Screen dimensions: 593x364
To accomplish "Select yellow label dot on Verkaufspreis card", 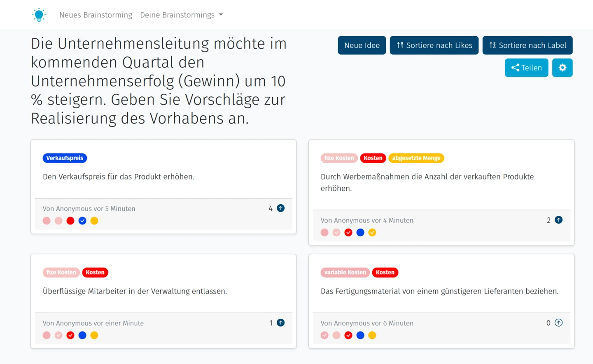I will 94,221.
